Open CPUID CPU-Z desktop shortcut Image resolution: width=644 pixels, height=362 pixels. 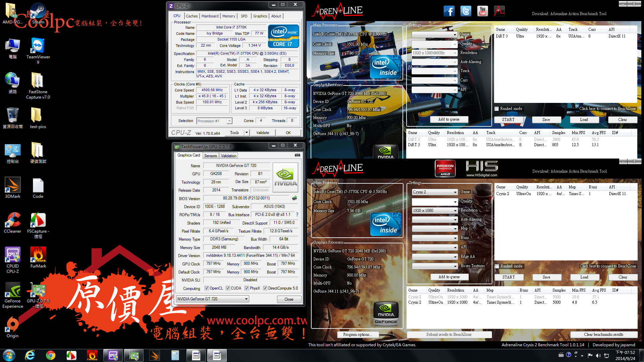[13, 260]
